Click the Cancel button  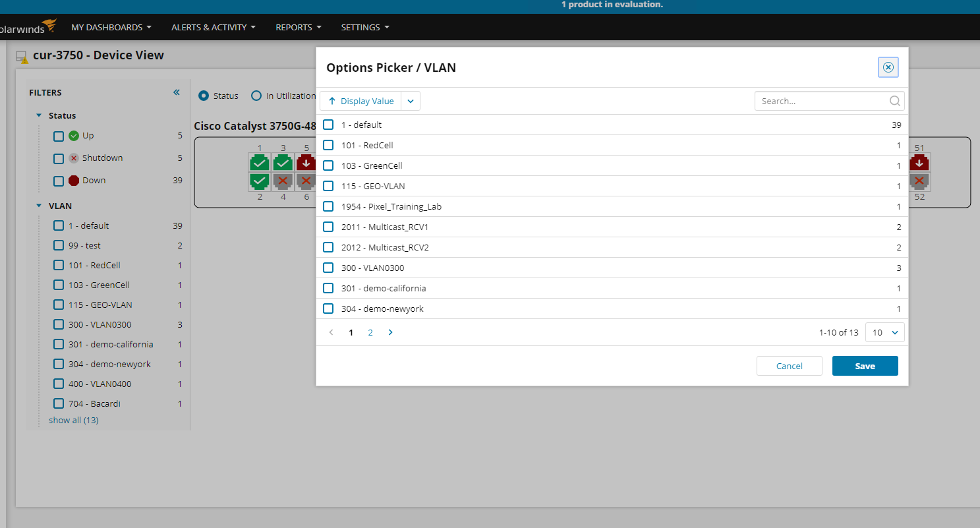[x=790, y=366]
